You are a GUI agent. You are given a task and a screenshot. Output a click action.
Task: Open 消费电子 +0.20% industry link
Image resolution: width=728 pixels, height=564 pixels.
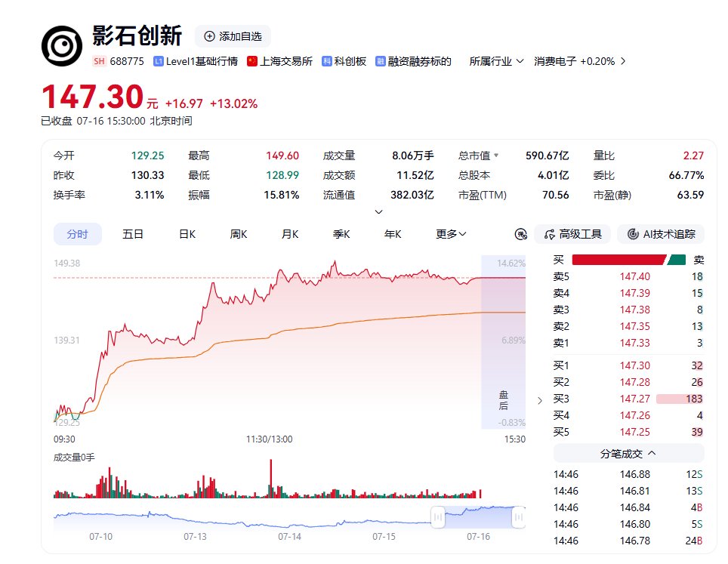(x=579, y=61)
